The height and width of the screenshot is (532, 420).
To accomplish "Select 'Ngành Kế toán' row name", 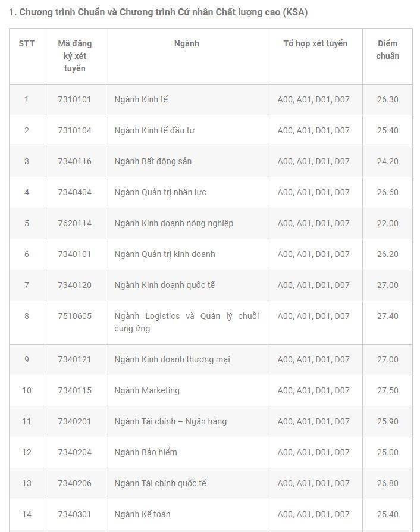I will [x=142, y=514].
